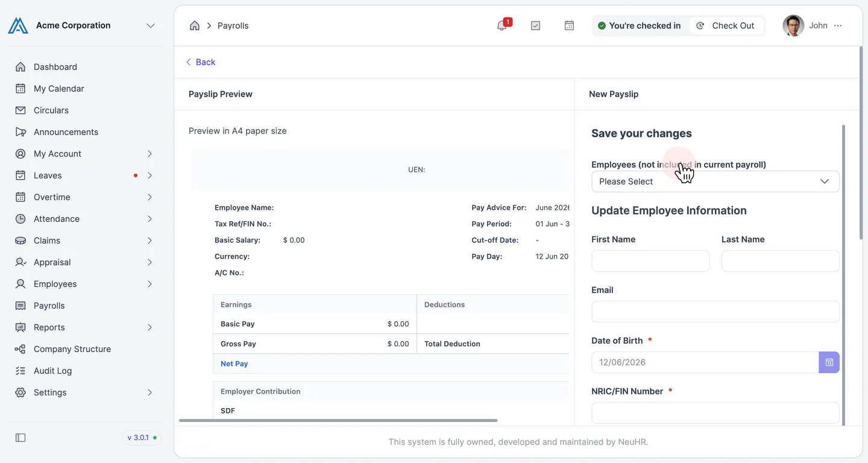Click the First Name input field

(650, 261)
